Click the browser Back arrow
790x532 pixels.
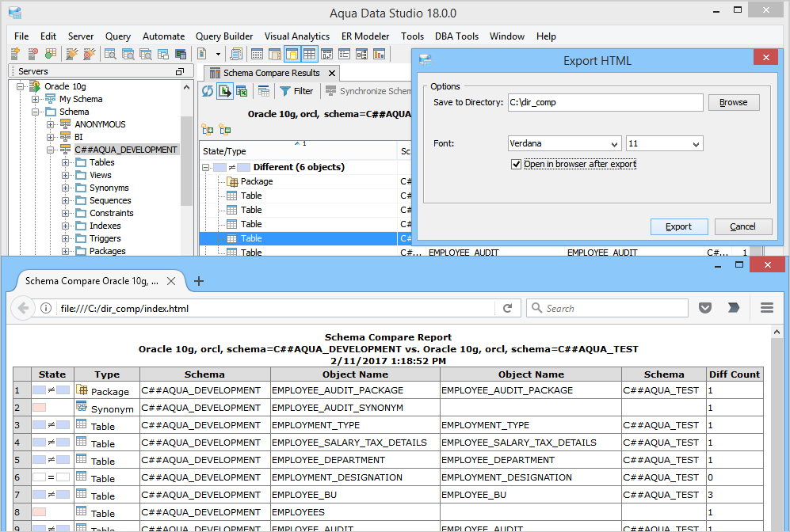tap(23, 308)
